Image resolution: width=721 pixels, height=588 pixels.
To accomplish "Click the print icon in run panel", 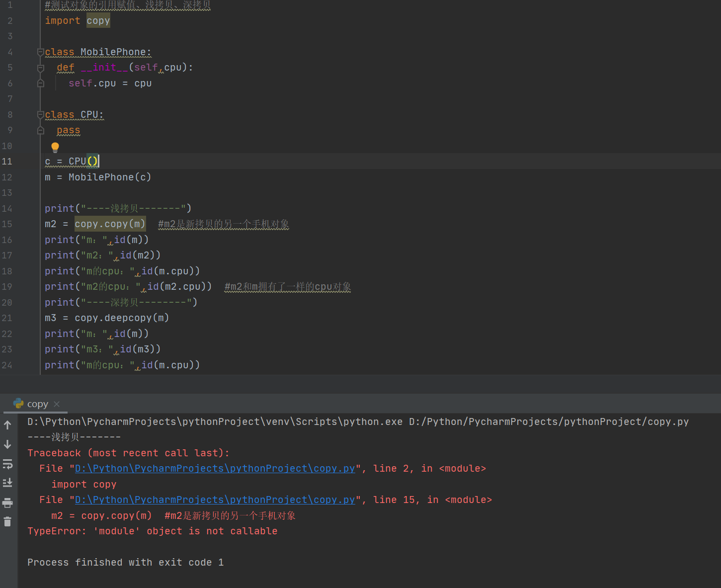I will (7, 503).
